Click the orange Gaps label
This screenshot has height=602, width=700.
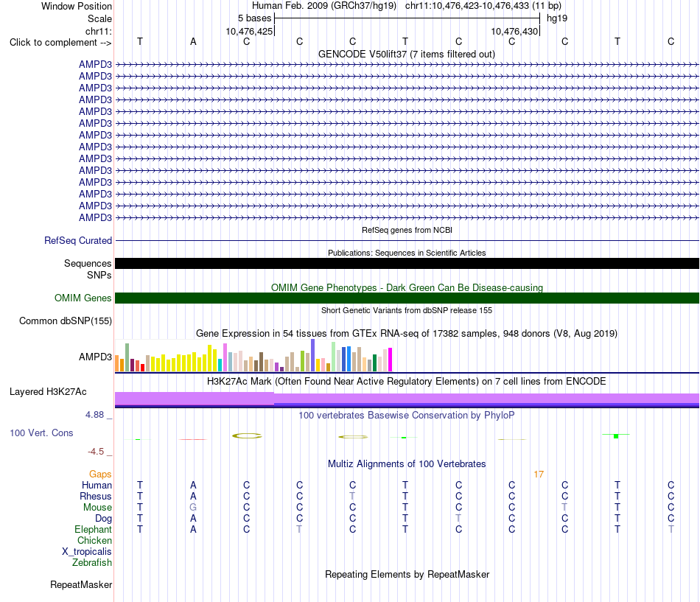tap(100, 474)
